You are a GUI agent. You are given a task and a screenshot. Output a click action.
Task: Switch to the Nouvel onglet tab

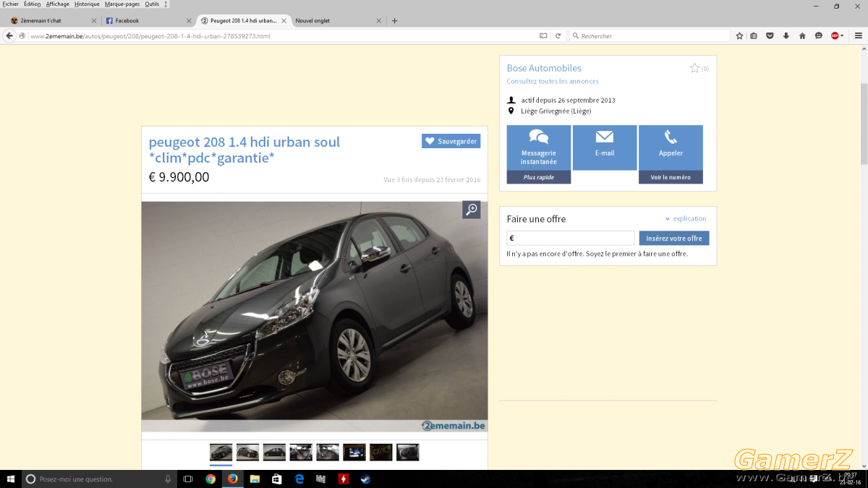tap(338, 21)
